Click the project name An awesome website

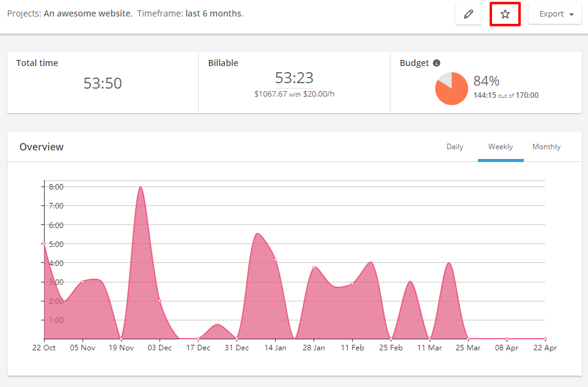tap(88, 13)
